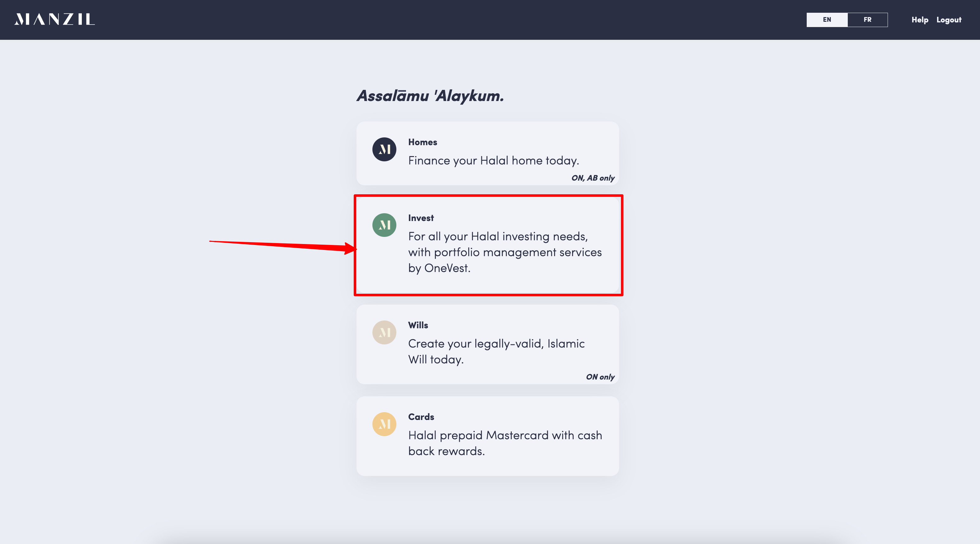Screen dimensions: 980x544
Task: Click the Assalāmu 'Alaykum greeting heading
Action: click(x=430, y=96)
